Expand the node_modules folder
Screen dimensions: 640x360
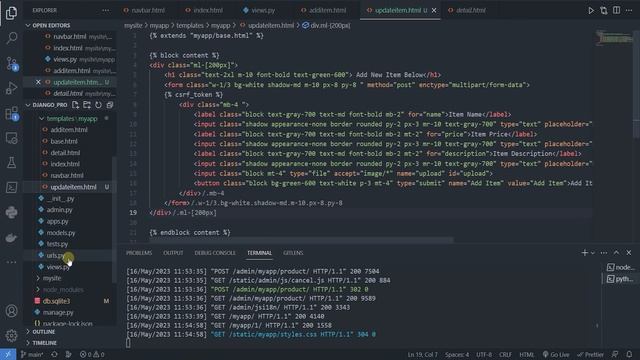[x=63, y=289]
